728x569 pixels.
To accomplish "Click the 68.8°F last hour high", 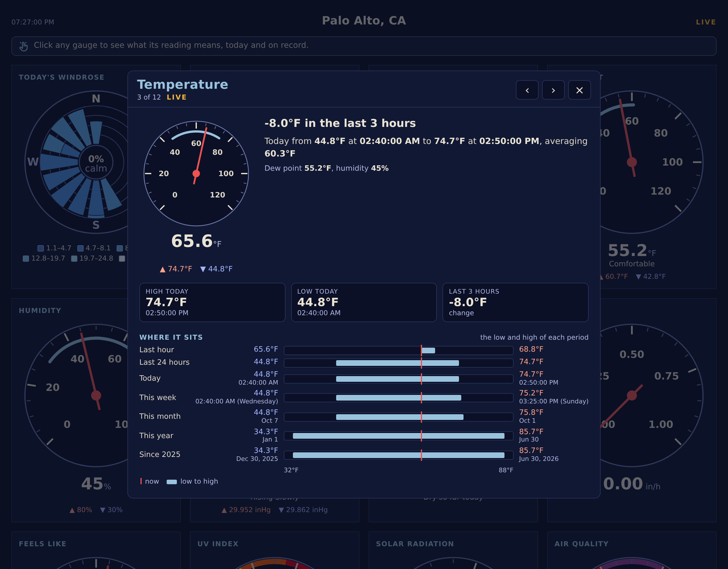I will (531, 349).
